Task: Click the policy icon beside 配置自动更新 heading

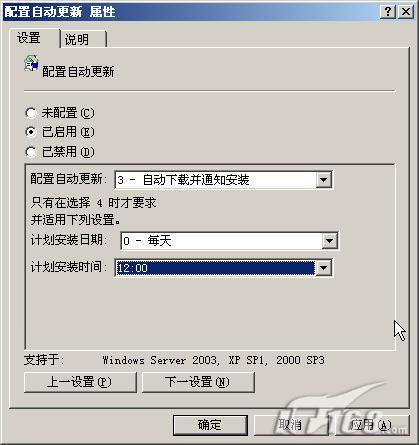Action: tap(31, 63)
